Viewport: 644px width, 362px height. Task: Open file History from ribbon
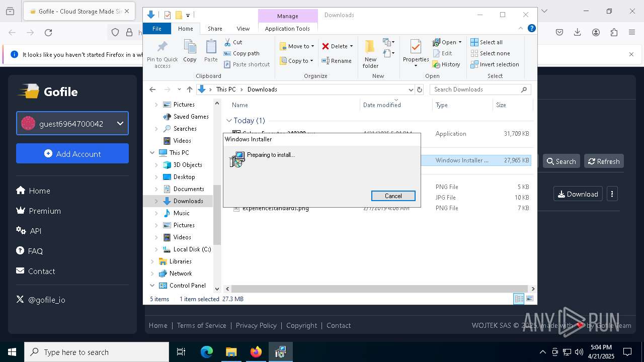(446, 64)
